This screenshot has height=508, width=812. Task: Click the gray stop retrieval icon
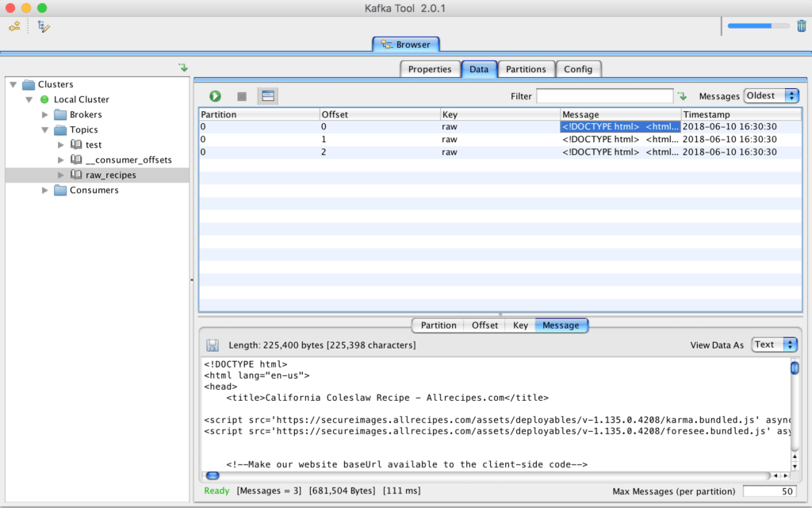click(241, 95)
